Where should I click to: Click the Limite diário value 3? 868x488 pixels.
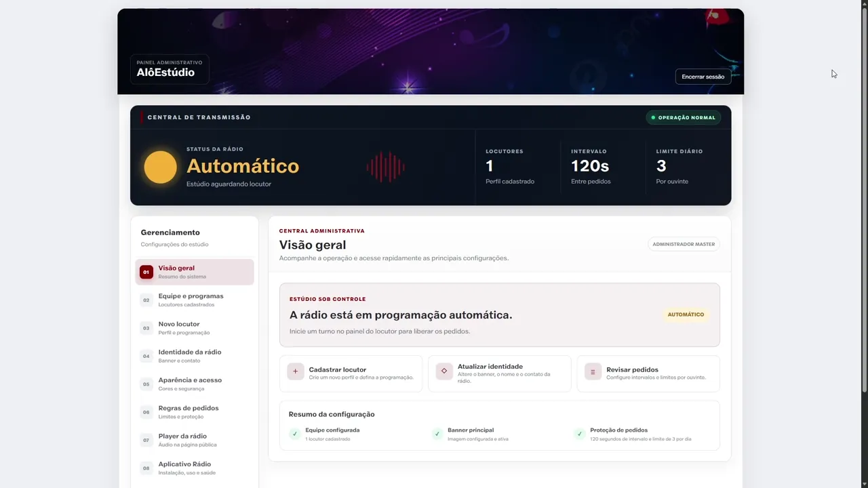[661, 166]
